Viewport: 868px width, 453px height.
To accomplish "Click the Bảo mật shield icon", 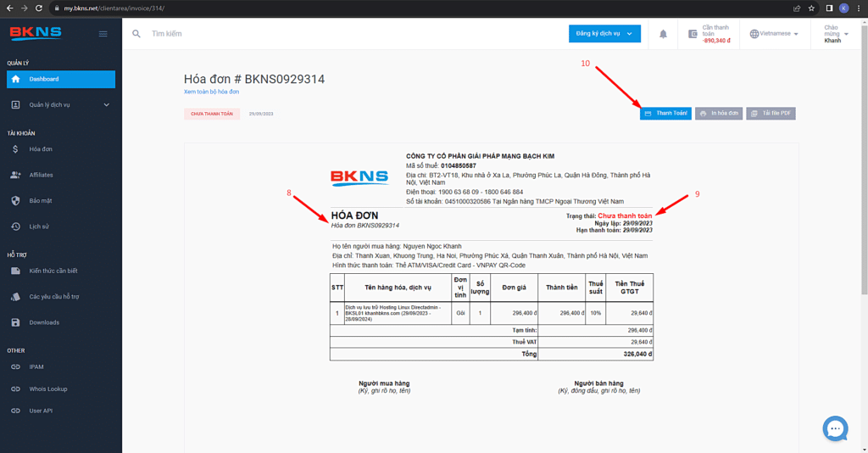I will pyautogui.click(x=15, y=200).
